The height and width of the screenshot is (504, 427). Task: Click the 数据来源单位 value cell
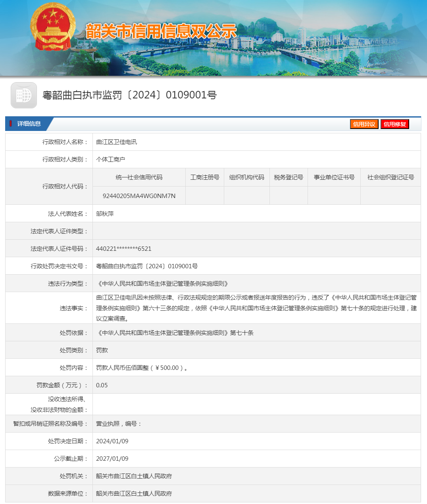[x=256, y=494]
